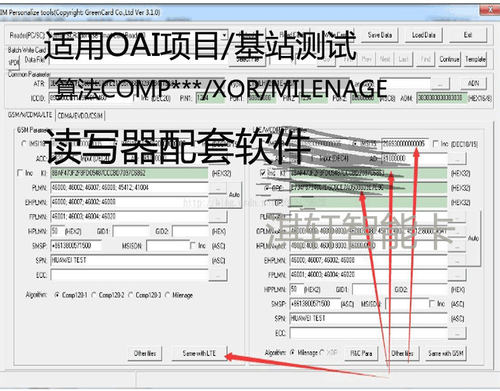Screen dimensions: 500x391
Task: Click the LTE FPLMN field
Action: tap(368, 275)
